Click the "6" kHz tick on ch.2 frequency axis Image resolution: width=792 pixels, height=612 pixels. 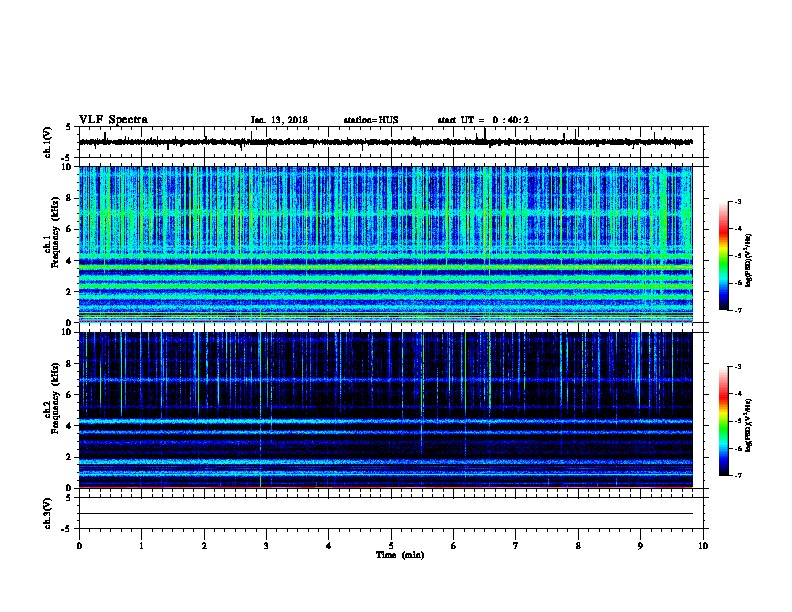(69, 394)
